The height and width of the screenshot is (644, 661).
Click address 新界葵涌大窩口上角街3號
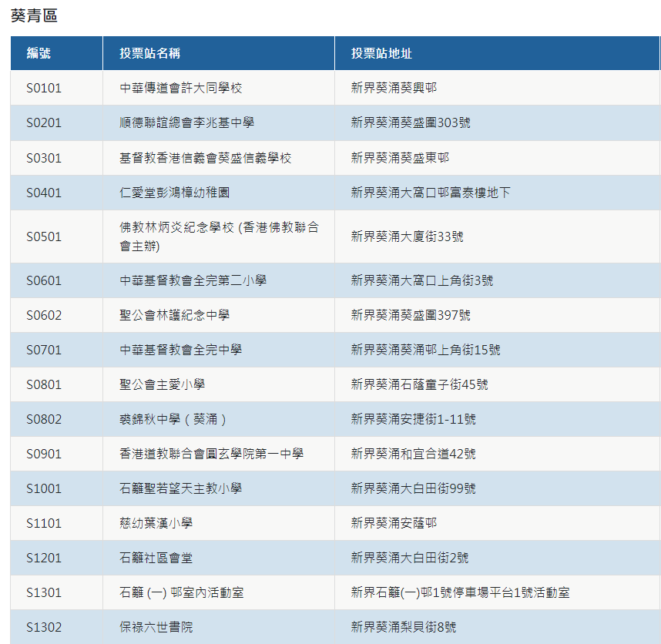421,280
